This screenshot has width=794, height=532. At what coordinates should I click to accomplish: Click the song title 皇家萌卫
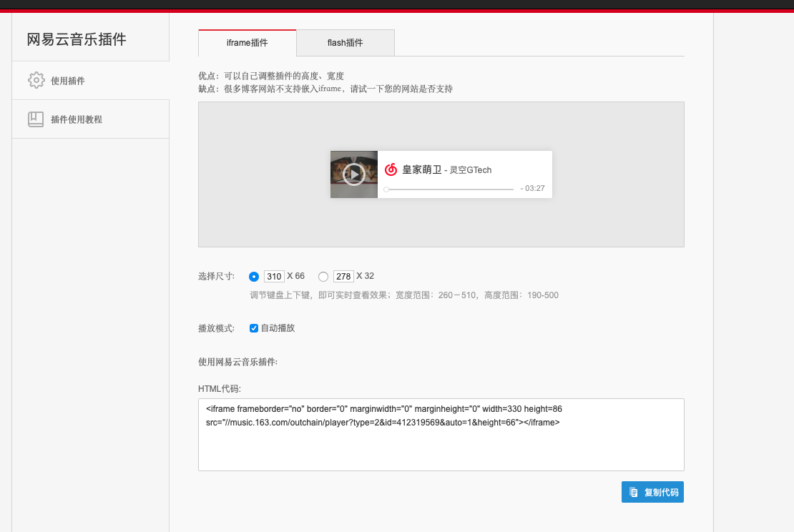422,169
